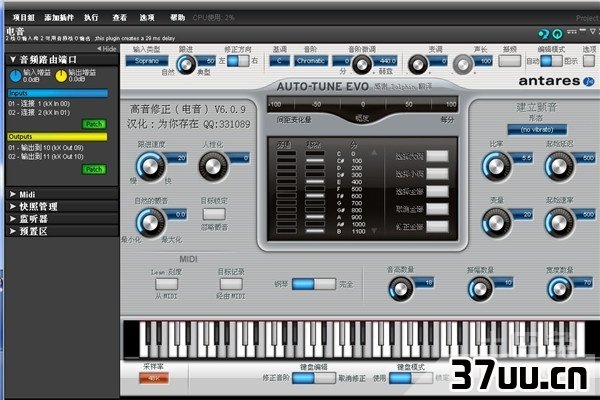Open the 基调 key dropdown showing C
This screenshot has width=600, height=400.
(x=279, y=61)
